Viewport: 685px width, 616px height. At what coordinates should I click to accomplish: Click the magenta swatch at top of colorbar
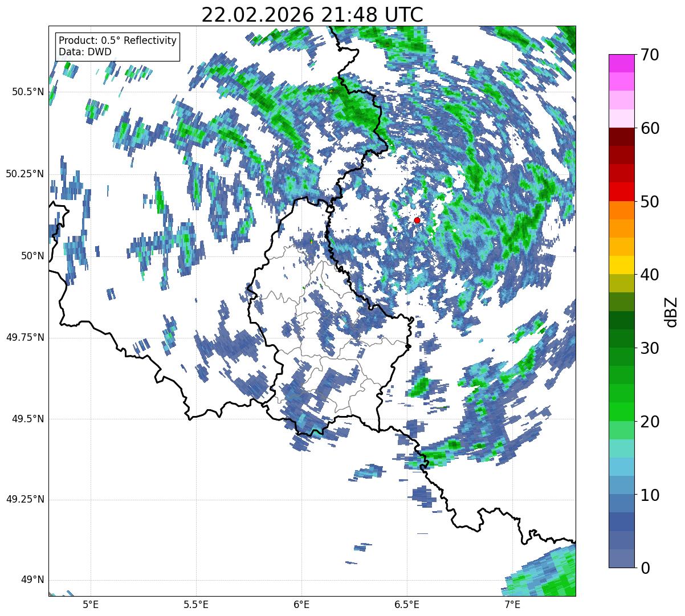(x=621, y=63)
